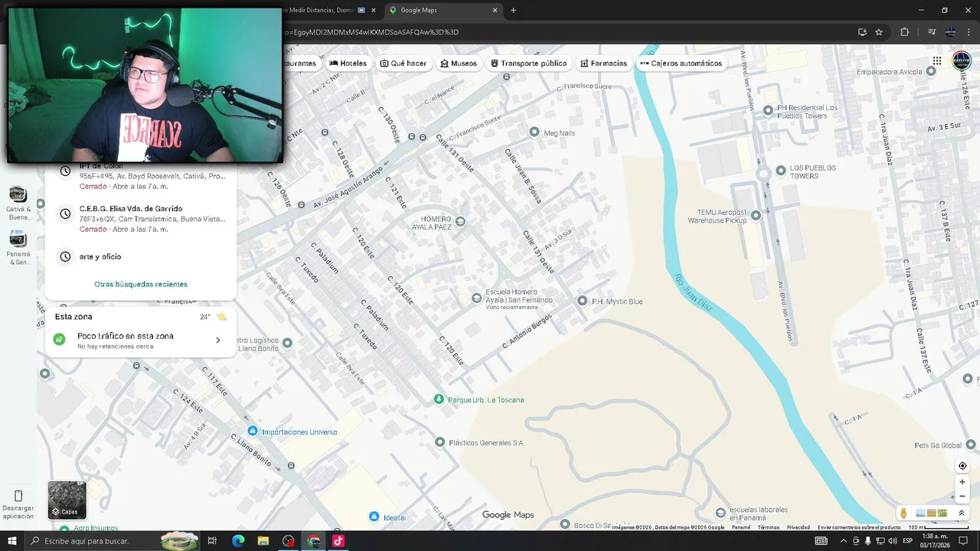Activate the Street View pegman
This screenshot has height=551, width=980.
point(903,513)
